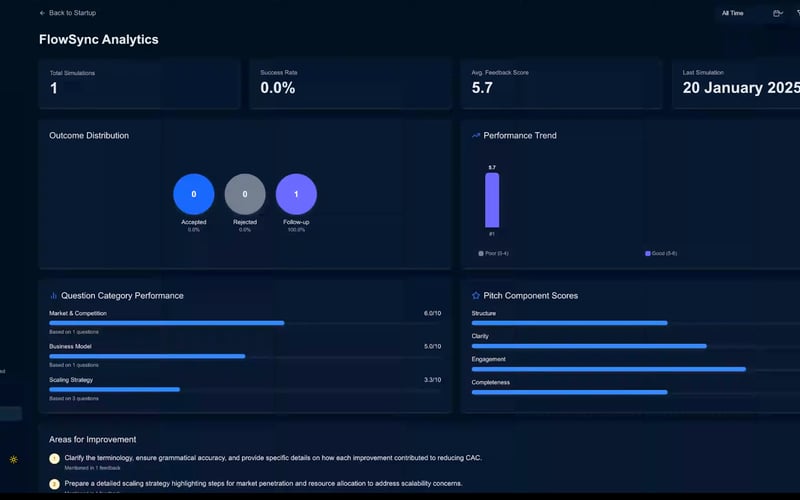Click the Question Category Performance bars icon
Screen dimensions: 800x500
click(x=53, y=295)
